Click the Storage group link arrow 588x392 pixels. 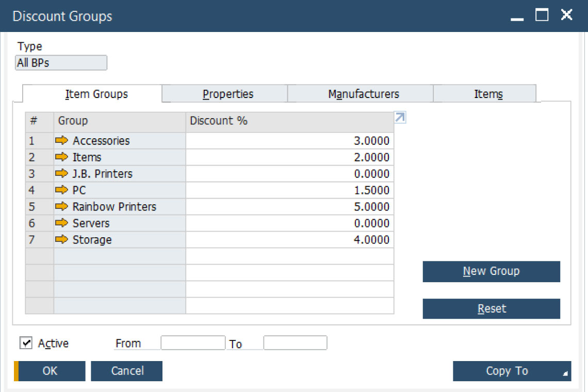(62, 239)
